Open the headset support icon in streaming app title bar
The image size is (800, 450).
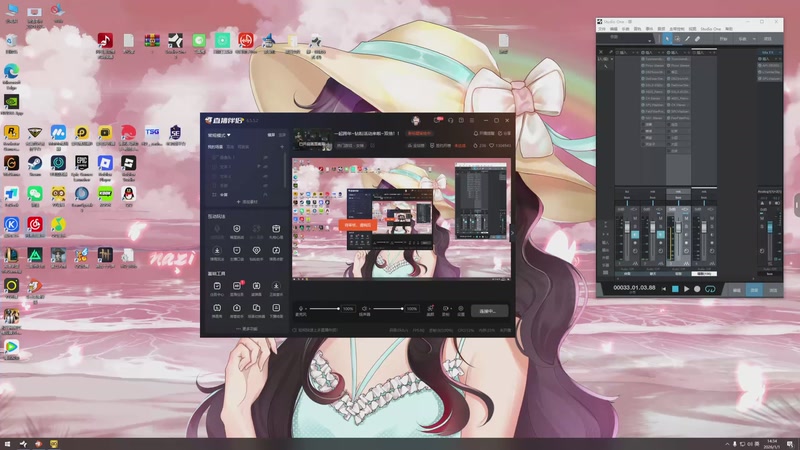(x=451, y=120)
